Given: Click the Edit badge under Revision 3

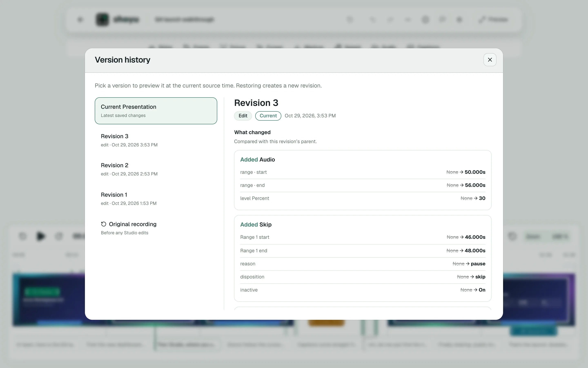Looking at the screenshot, I should 243,116.
